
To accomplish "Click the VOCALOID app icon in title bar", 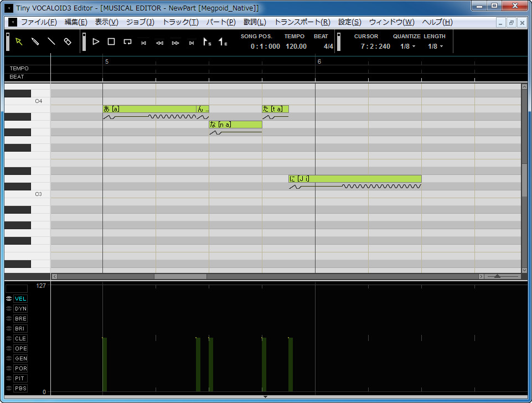I will (x=9, y=7).
